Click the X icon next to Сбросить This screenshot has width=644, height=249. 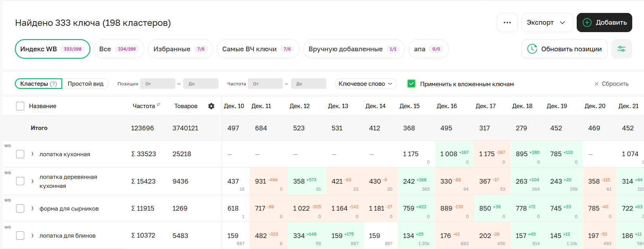(x=596, y=84)
